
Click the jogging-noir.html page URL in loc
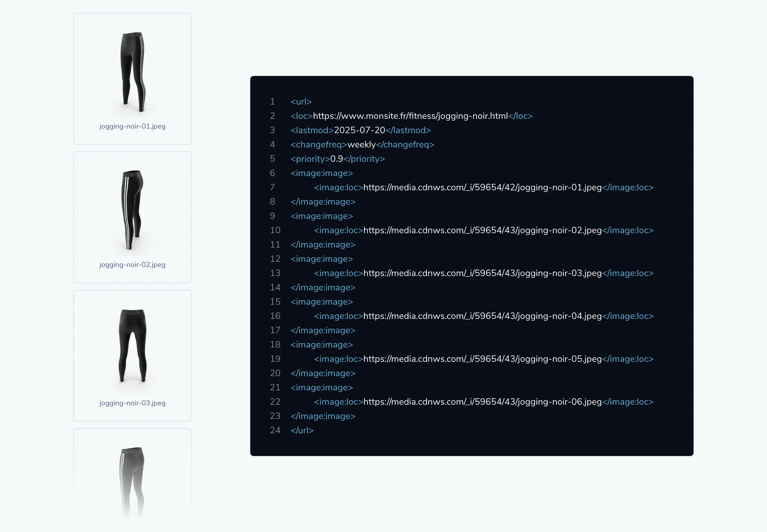pos(410,116)
